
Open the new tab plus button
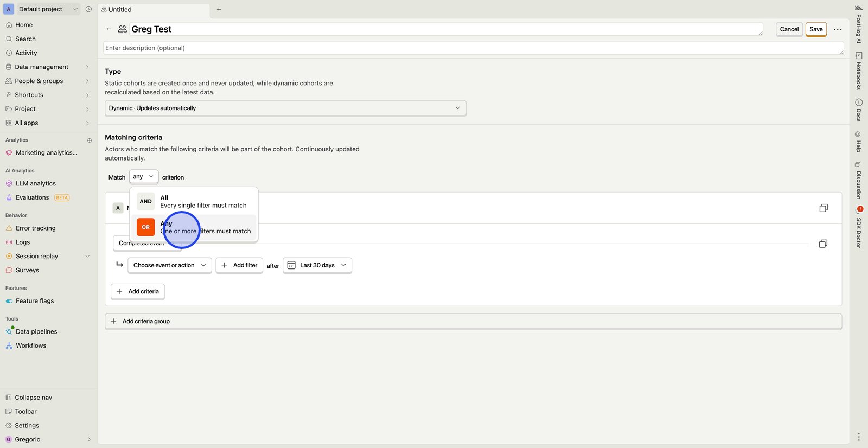219,10
